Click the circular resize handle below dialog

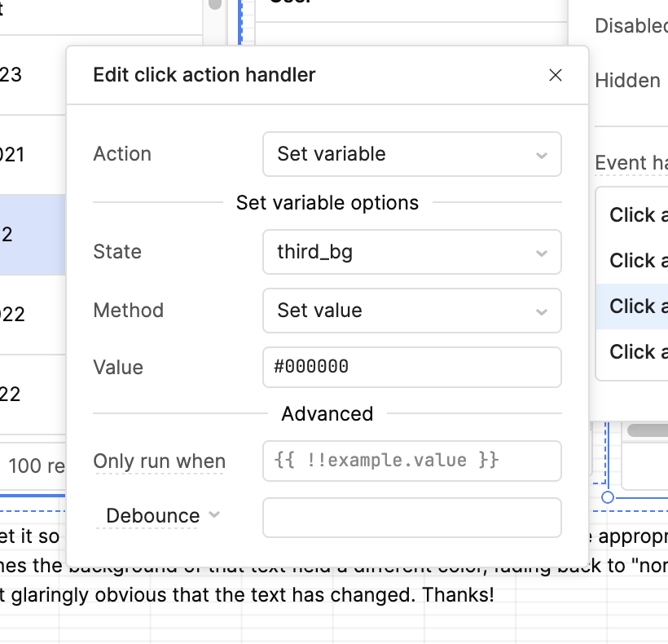tap(607, 496)
